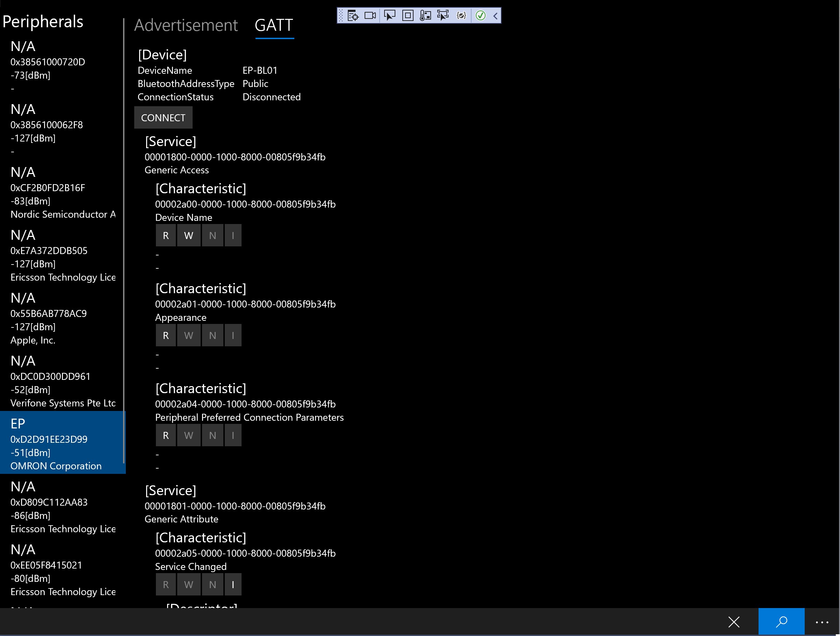Read Peripheral Preferred Connection Parameters with R
The height and width of the screenshot is (636, 840).
tap(166, 435)
